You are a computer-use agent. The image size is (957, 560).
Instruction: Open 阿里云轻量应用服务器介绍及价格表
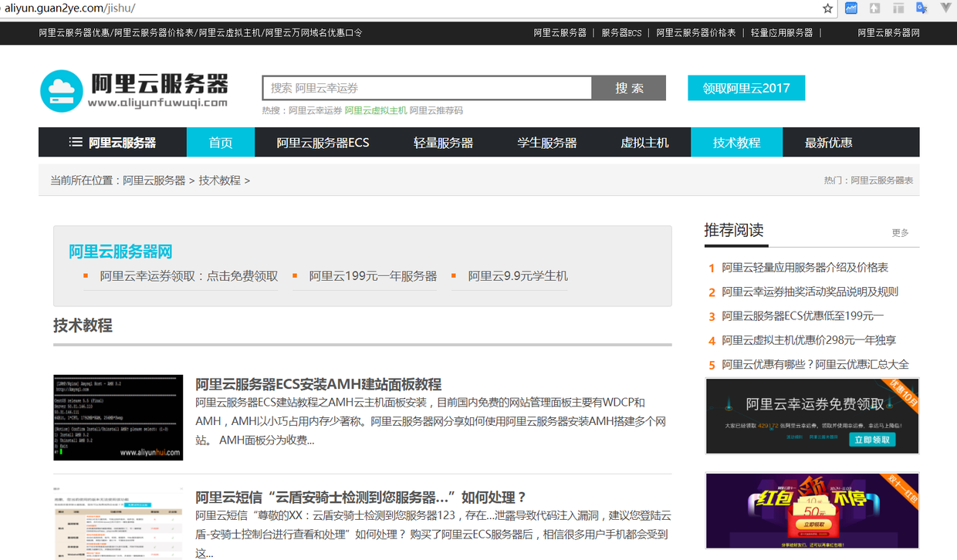(x=805, y=268)
